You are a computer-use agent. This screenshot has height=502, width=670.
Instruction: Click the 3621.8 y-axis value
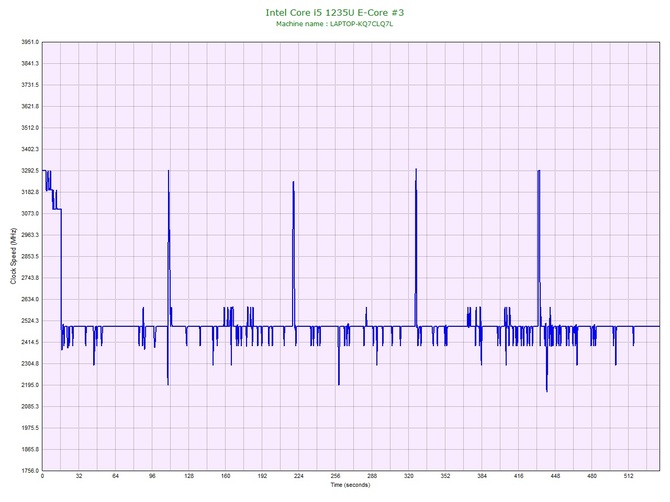pyautogui.click(x=30, y=106)
